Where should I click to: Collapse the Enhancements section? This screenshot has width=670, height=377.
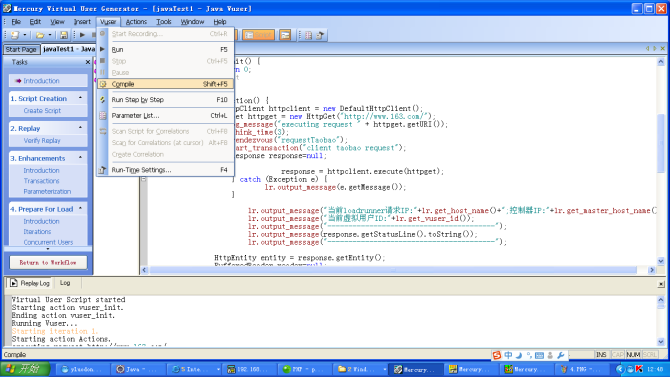pos(80,158)
